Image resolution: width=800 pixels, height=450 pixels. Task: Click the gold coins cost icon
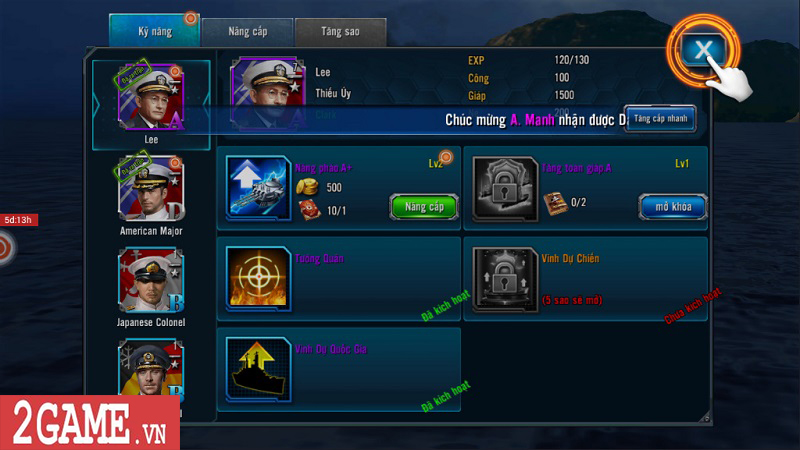307,187
